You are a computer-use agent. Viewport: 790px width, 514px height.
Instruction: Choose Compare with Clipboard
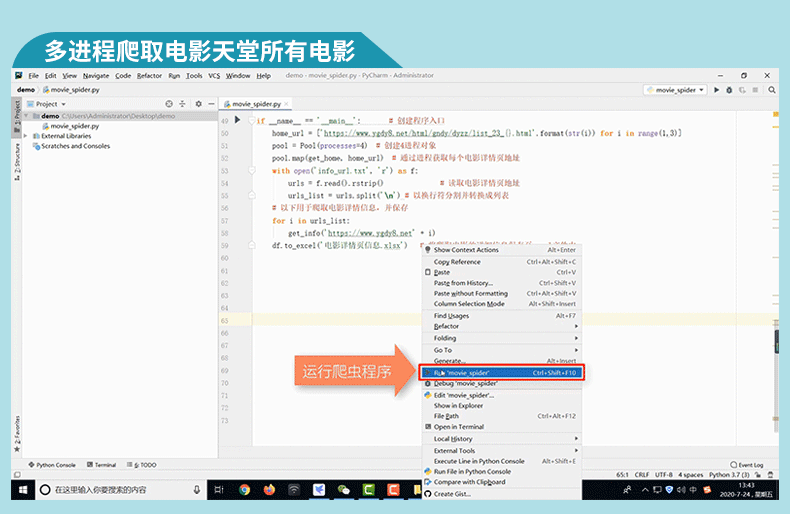pyautogui.click(x=502, y=482)
